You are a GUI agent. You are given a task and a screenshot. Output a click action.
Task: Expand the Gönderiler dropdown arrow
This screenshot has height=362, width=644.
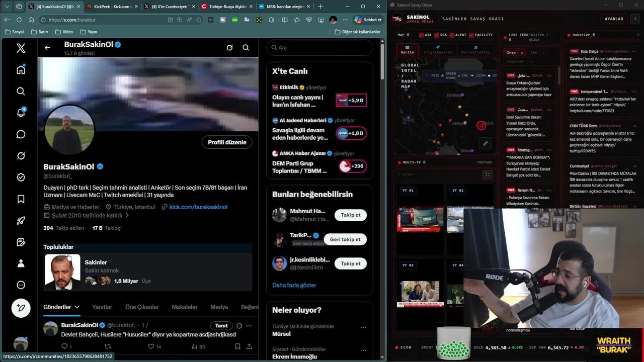pyautogui.click(x=77, y=307)
